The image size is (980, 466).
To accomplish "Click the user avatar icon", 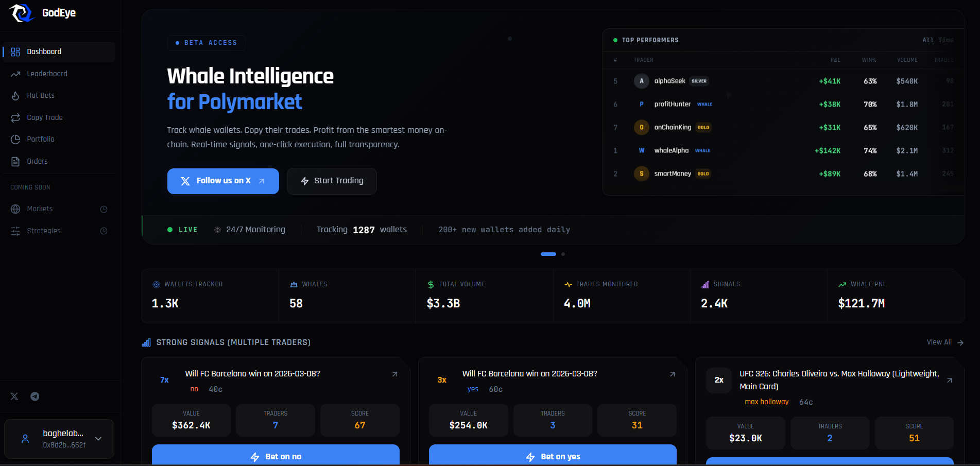I will point(25,439).
